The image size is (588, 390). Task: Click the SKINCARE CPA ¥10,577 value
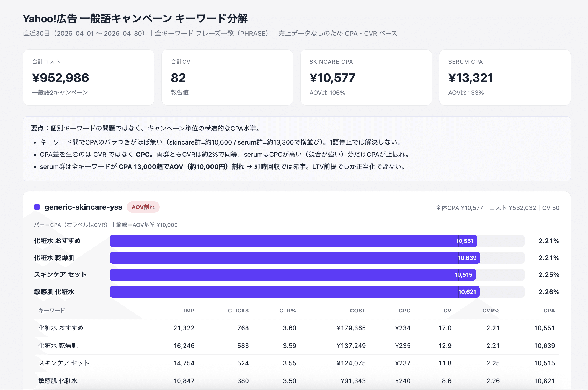[x=332, y=78]
